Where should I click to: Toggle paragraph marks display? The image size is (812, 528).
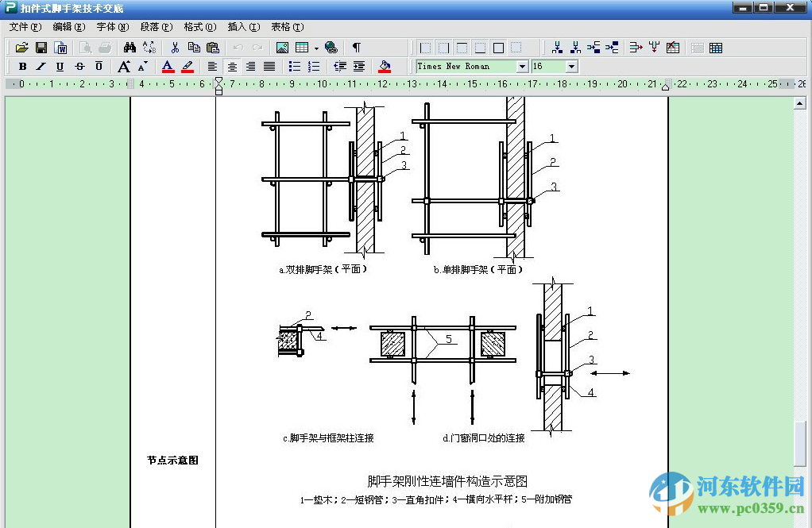(356, 48)
